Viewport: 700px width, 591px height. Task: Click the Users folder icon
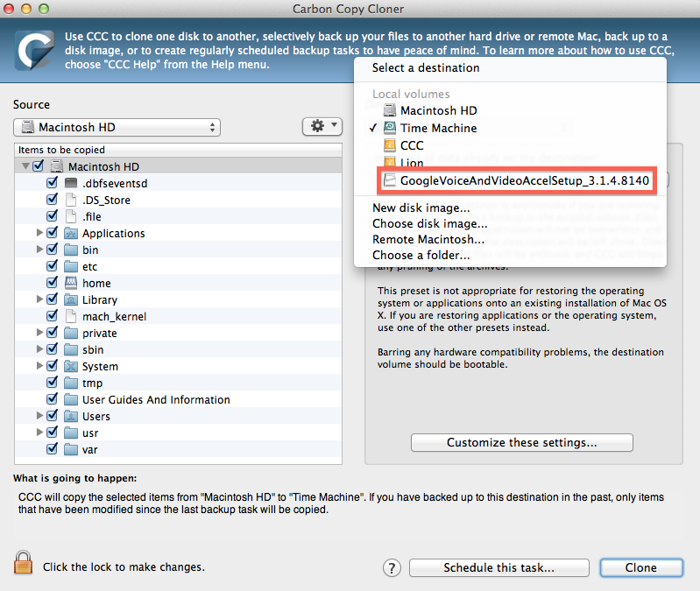[x=71, y=416]
